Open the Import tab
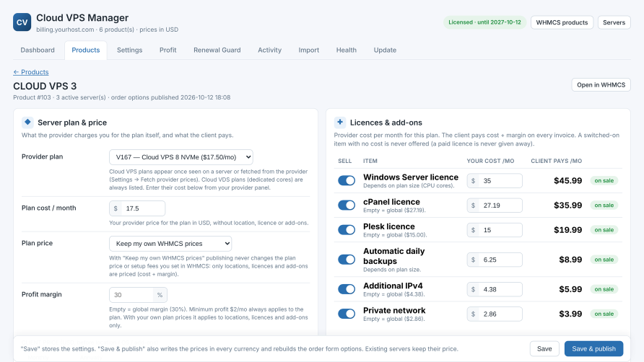The width and height of the screenshot is (644, 362). click(308, 50)
